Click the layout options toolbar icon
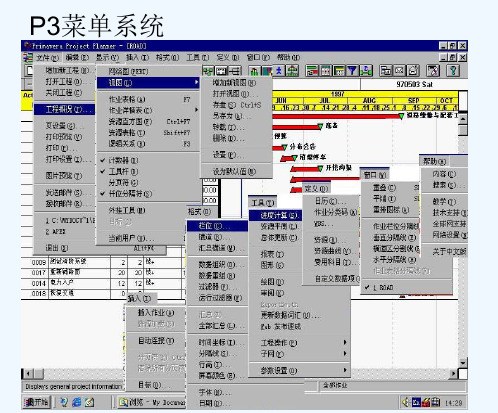The width and height of the screenshot is (498, 413). click(433, 71)
